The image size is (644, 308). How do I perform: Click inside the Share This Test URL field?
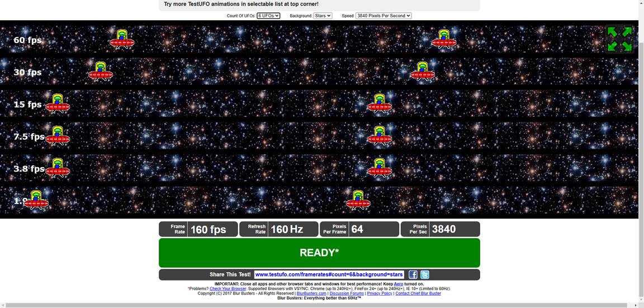[329, 274]
